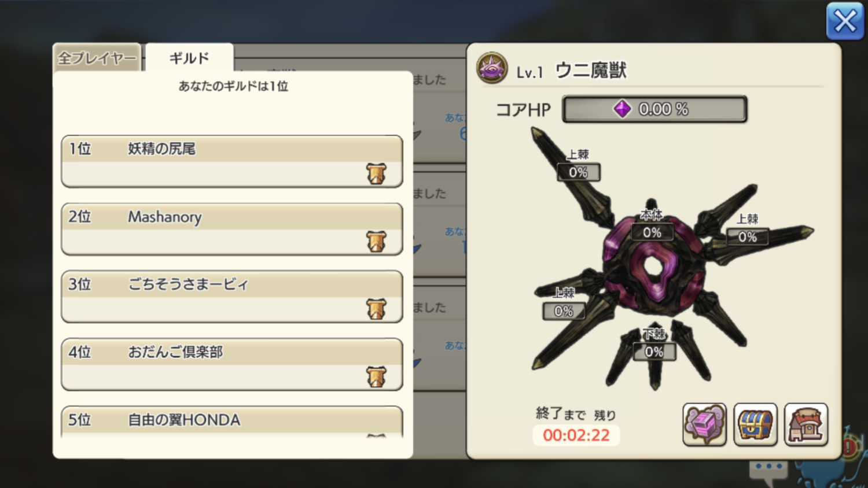The height and width of the screenshot is (488, 868).
Task: Tap the ウニ魔獣 boss emblem icon
Action: pos(492,68)
